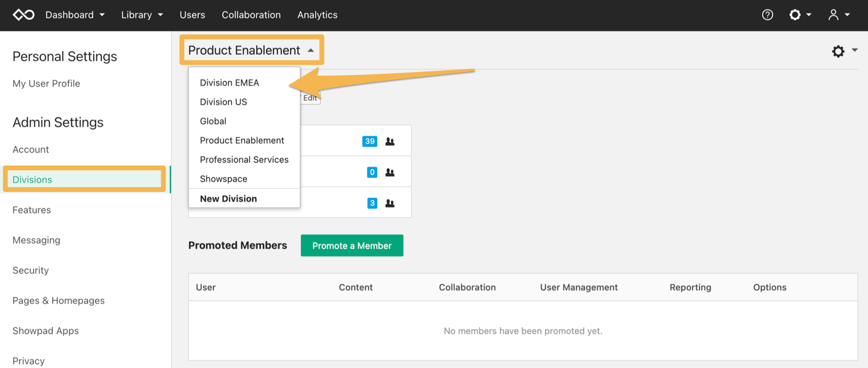
Task: Click the Promoted Members heading
Action: point(238,246)
